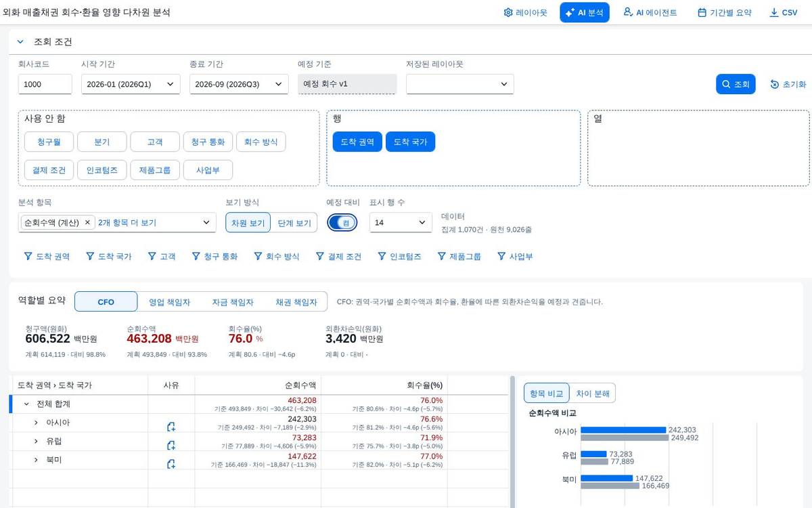Open the AI 에이전트 button
The height and width of the screenshot is (508, 812).
(x=650, y=12)
